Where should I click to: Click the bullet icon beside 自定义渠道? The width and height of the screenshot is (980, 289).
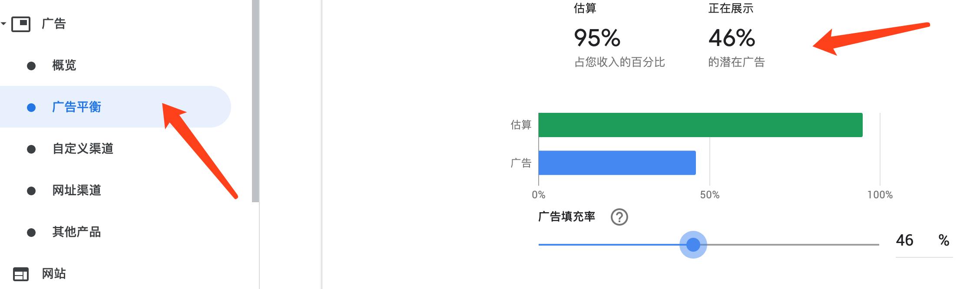[x=30, y=148]
